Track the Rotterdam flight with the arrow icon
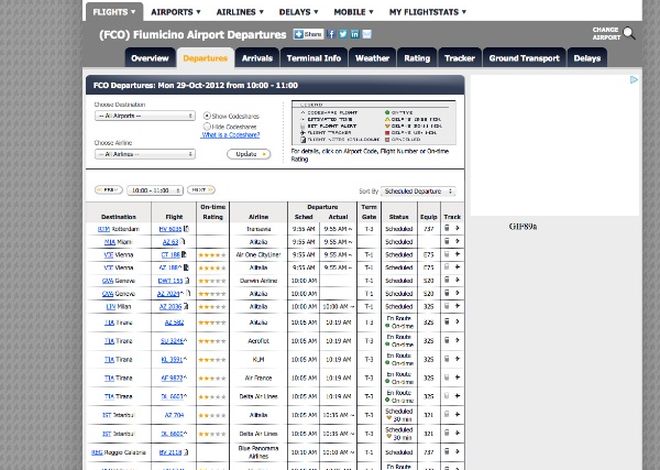This screenshot has width=660, height=470. pyautogui.click(x=457, y=228)
